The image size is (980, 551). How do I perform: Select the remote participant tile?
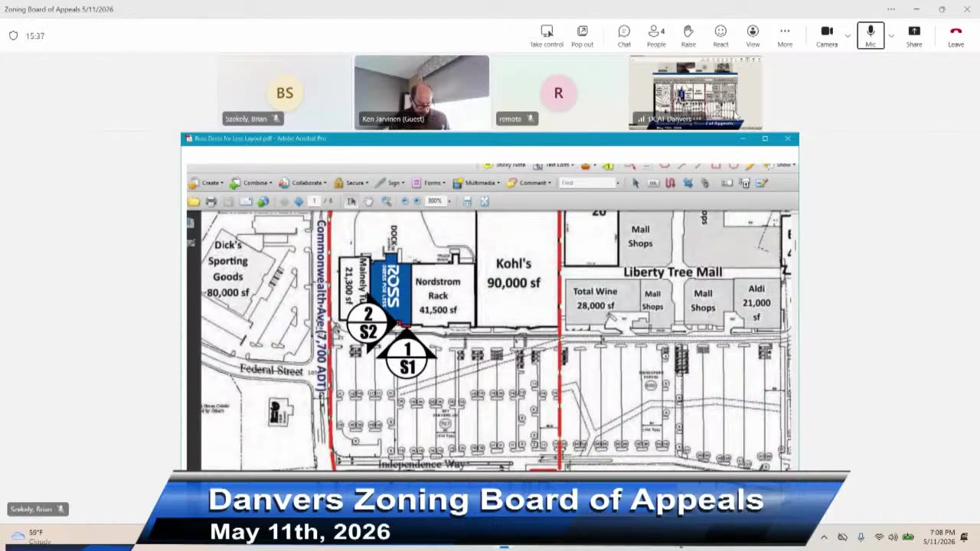[558, 93]
